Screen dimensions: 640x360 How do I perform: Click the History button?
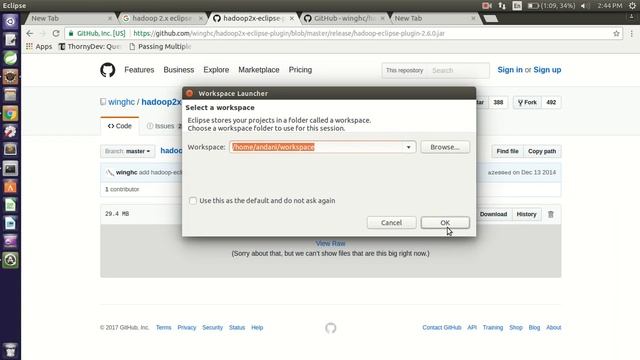526,214
